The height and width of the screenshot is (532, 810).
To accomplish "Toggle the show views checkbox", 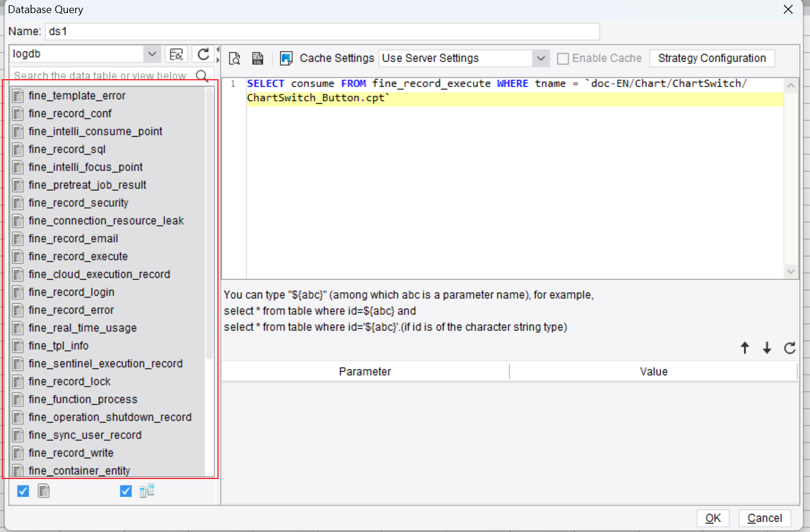I will (x=126, y=491).
